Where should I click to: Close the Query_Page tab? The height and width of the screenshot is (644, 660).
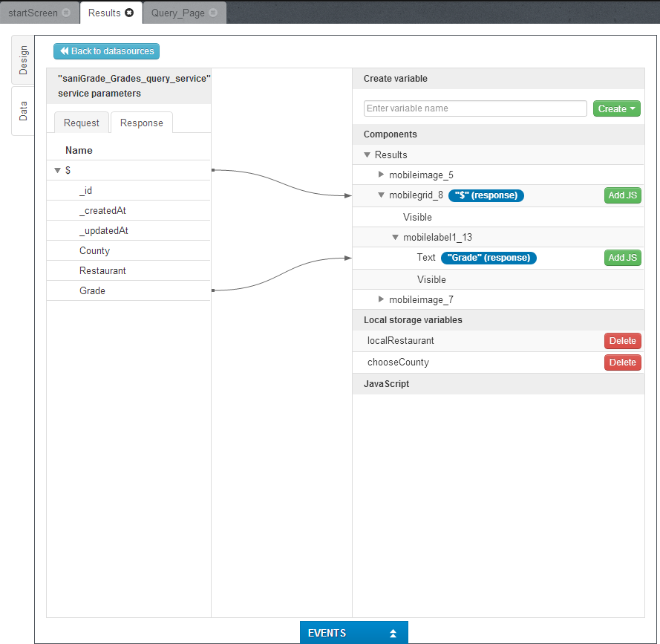coord(213,13)
